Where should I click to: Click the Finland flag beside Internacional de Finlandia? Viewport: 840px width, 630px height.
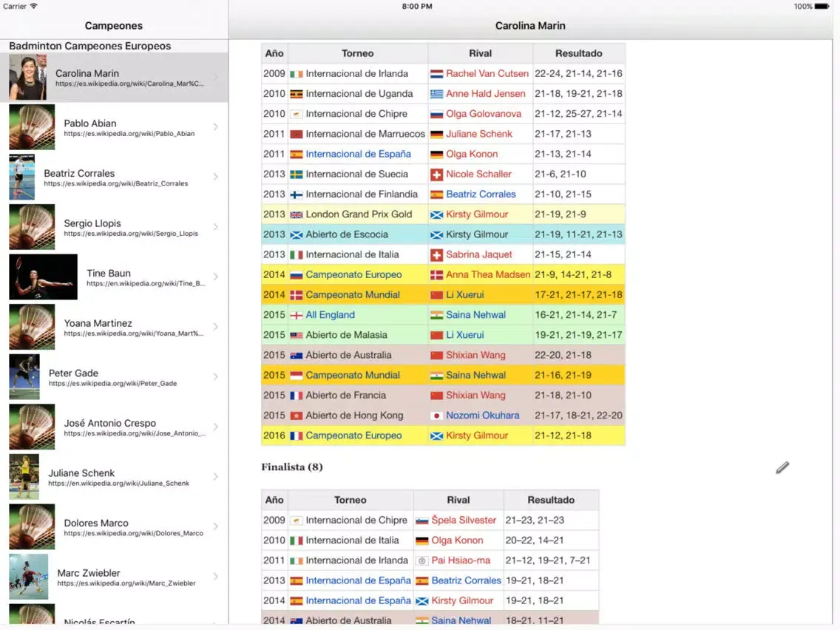(297, 194)
